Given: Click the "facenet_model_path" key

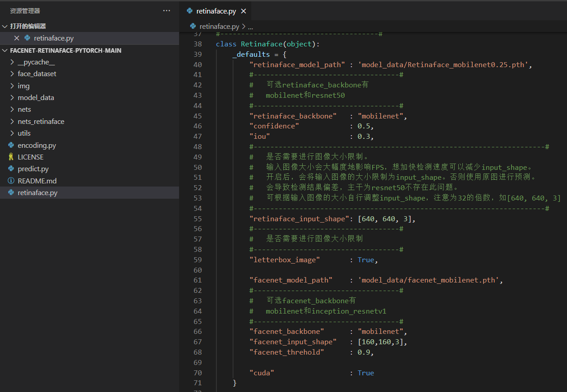Looking at the screenshot, I should (291, 280).
